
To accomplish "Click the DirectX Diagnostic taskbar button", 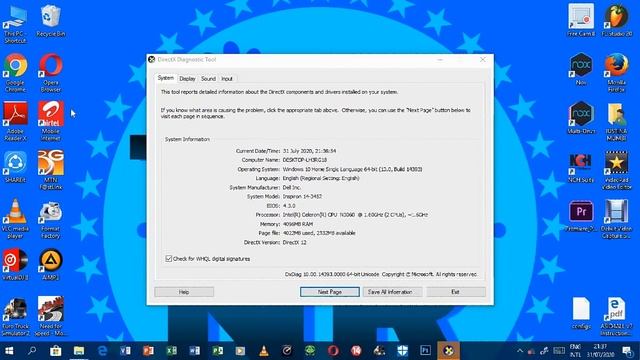I will [x=449, y=351].
